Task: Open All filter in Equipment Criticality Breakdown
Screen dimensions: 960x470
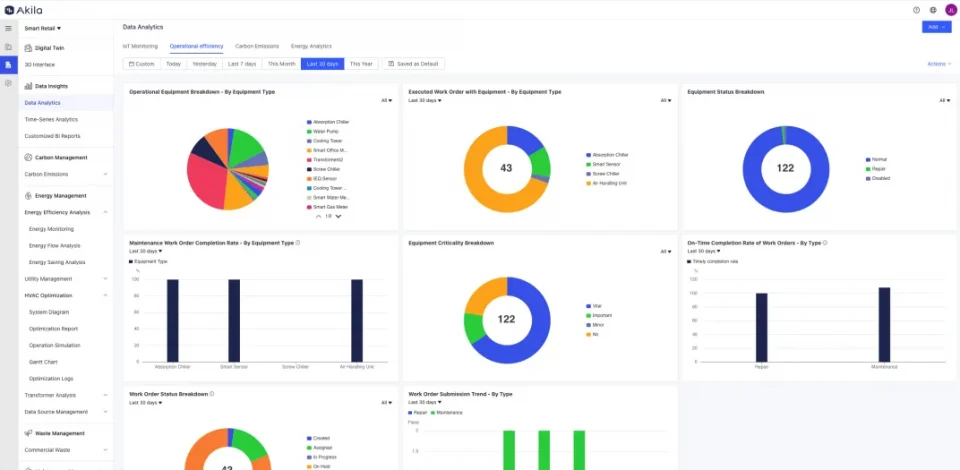Action: click(x=666, y=252)
